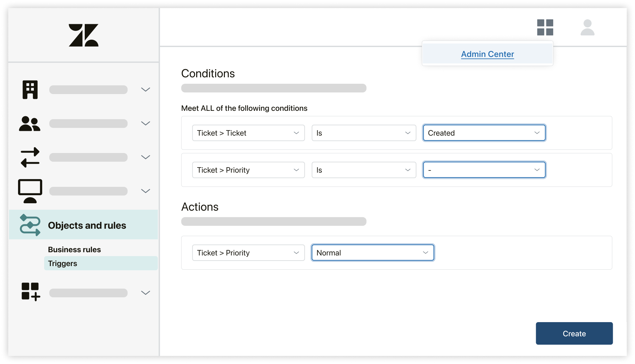Click the Conditions title area

[x=208, y=73]
